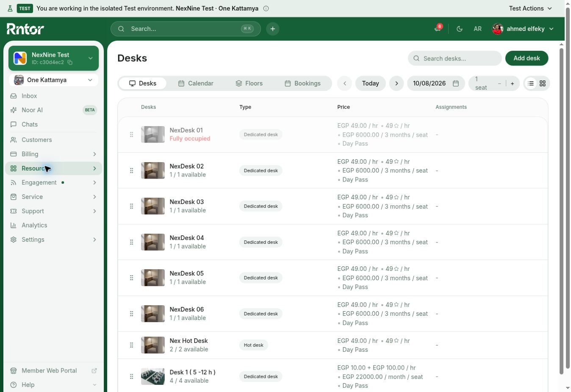Click the plus quick-add button beside search
This screenshot has height=392, width=571.
click(273, 29)
